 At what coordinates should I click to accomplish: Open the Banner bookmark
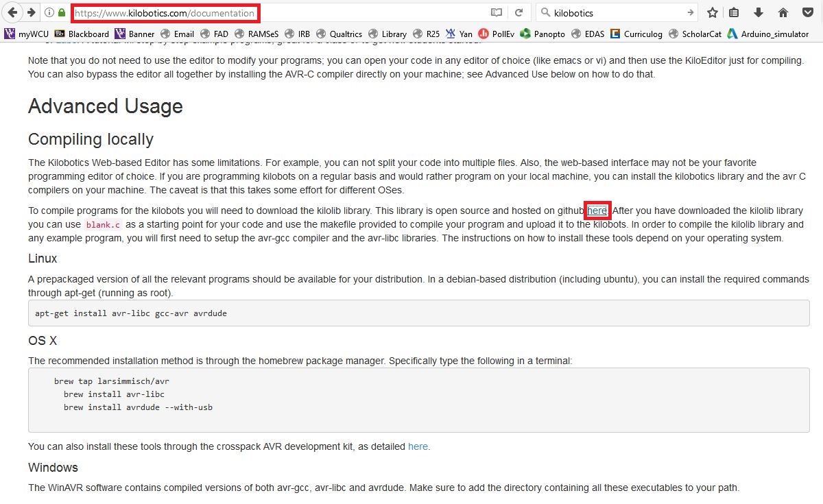pos(135,34)
